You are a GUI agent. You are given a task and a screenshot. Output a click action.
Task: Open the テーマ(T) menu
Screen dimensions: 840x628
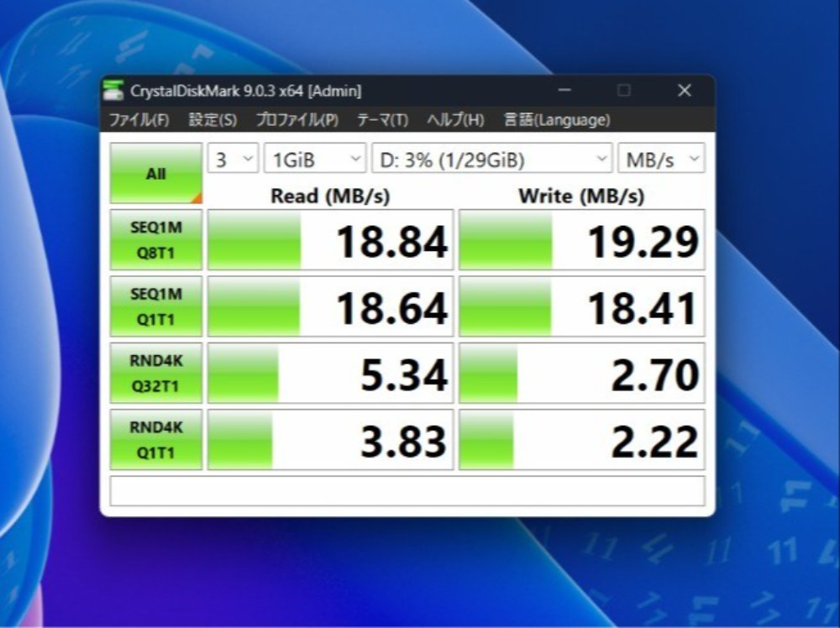pyautogui.click(x=382, y=119)
